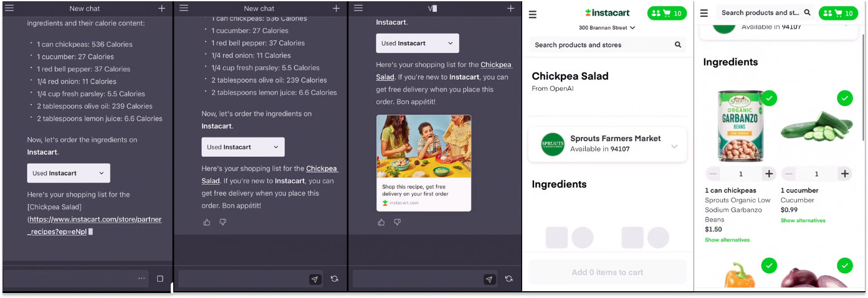
Task: Stop generating via square icon in leftmost chat panel
Action: coord(160,279)
